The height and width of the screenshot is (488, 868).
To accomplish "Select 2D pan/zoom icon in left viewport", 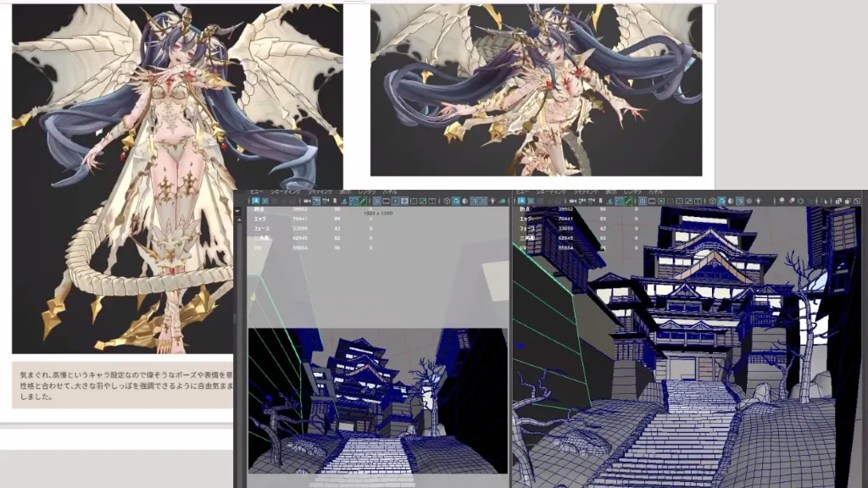I will [x=353, y=201].
